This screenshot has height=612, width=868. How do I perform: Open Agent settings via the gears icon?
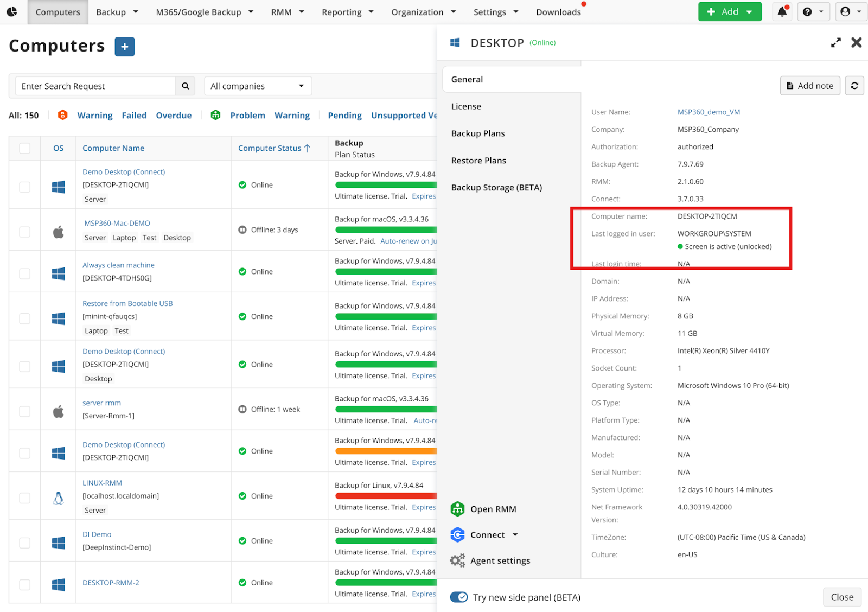(458, 560)
